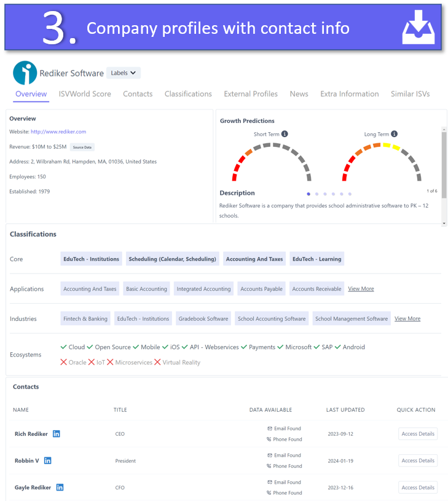
Task: Click the scrollbar down arrow
Action: tap(444, 223)
